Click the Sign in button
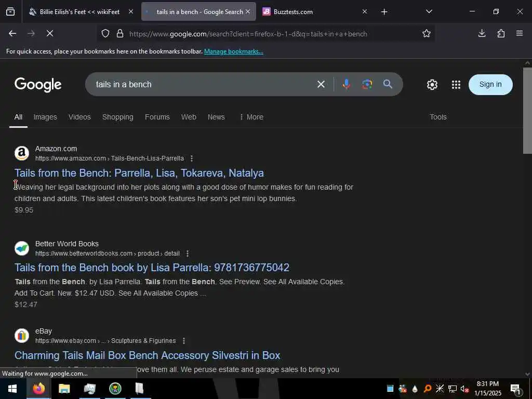Screen dimensions: 532x399 click(490, 85)
